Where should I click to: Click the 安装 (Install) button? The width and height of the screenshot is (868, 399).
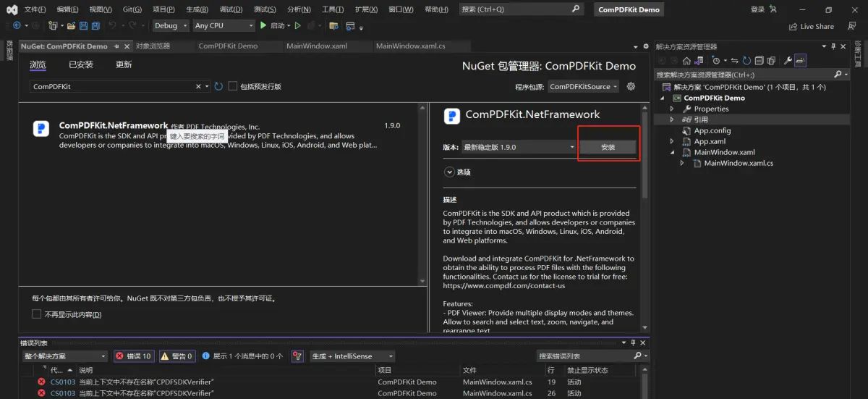(x=608, y=147)
